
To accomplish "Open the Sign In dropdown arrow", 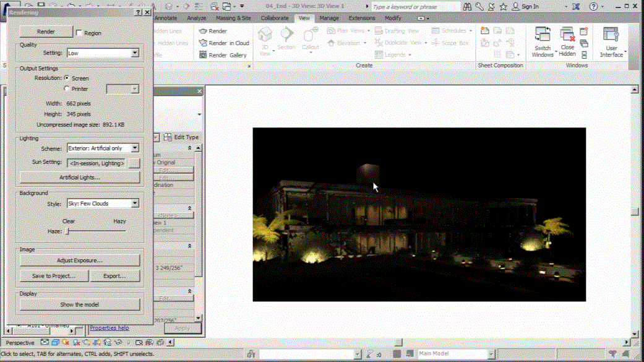I will tap(566, 7).
